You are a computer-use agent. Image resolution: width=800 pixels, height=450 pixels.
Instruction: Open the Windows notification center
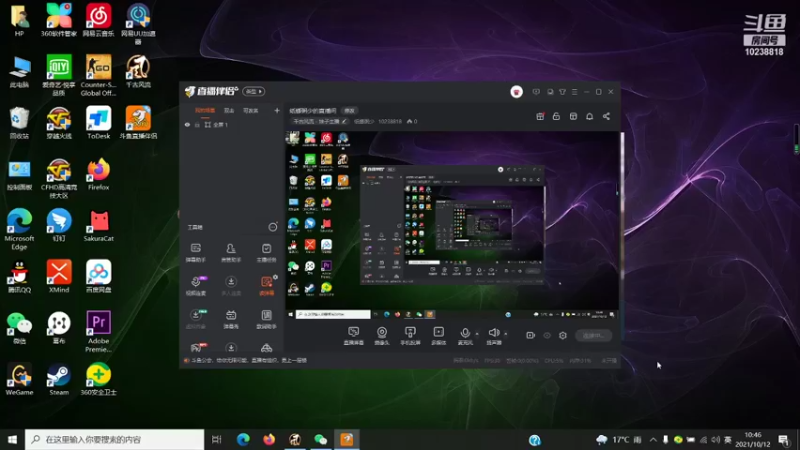coord(784,439)
